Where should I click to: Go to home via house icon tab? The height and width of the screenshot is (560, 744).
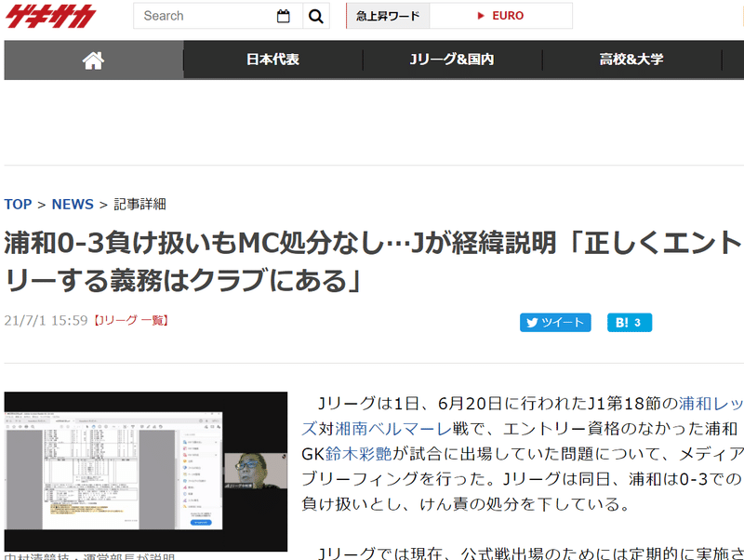94,60
